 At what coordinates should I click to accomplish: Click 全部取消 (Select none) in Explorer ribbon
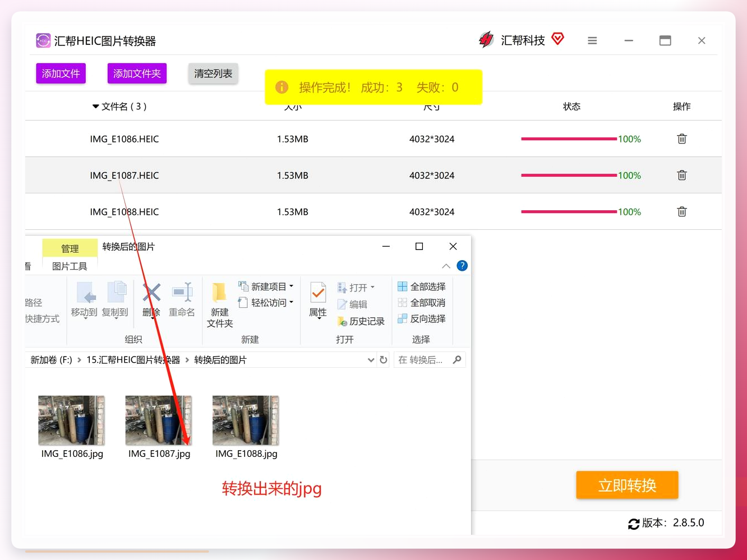(x=422, y=303)
